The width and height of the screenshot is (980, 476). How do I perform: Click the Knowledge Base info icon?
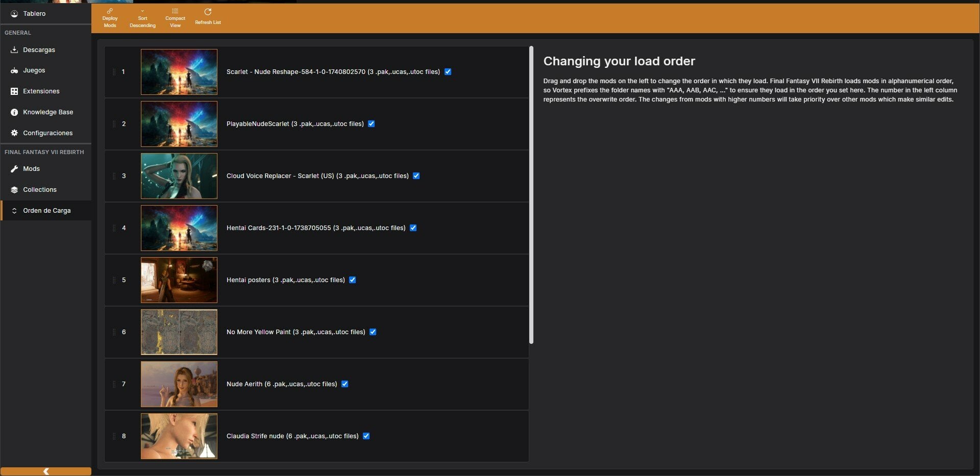pyautogui.click(x=14, y=112)
